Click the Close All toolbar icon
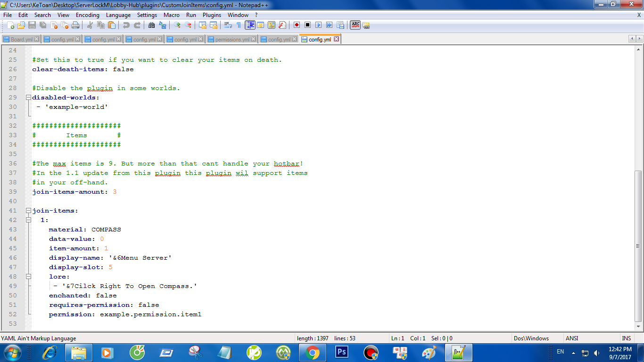The image size is (644, 362). pos(65,25)
